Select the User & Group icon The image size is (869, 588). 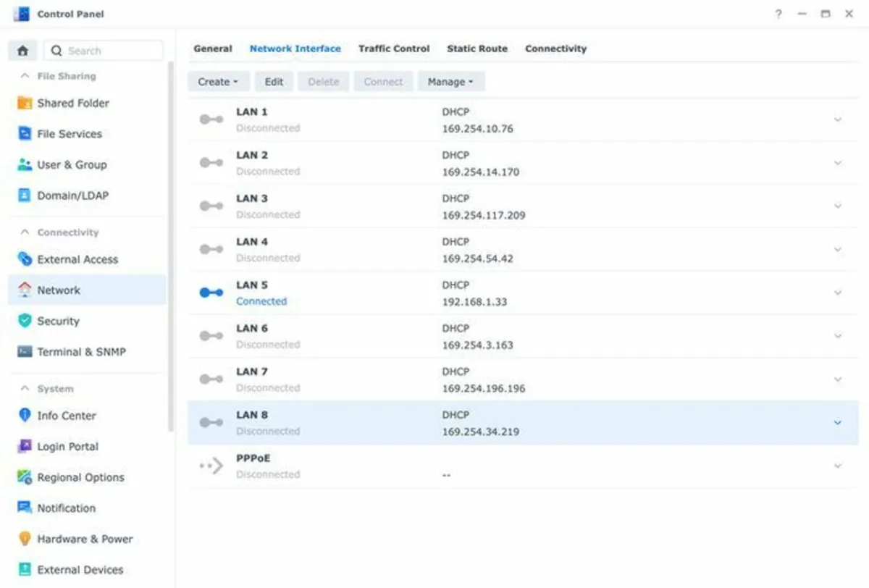pos(25,164)
